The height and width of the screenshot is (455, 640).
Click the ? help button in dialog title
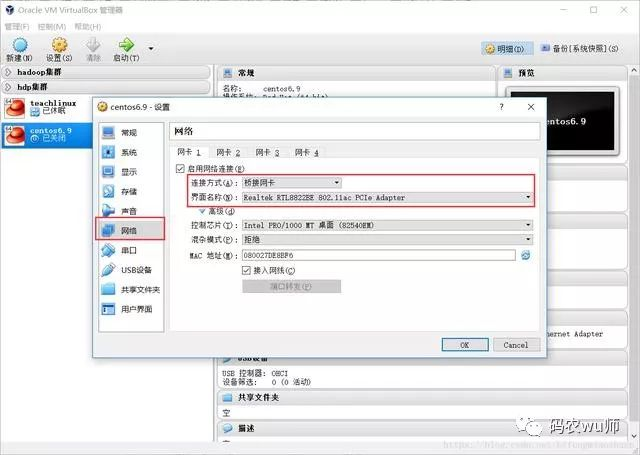502,107
